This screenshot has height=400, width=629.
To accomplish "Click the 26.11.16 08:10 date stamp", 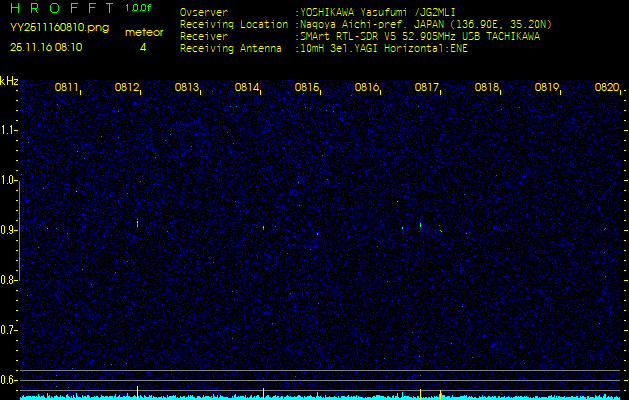I will tap(46, 46).
